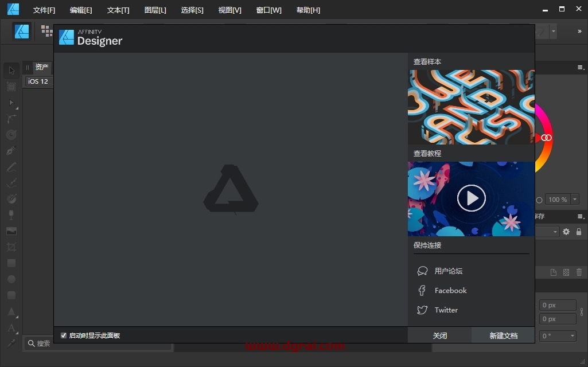Select the Place Image tool
588x367 pixels.
click(11, 231)
